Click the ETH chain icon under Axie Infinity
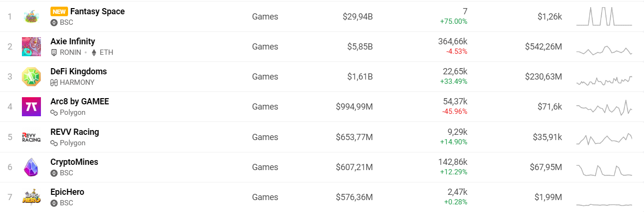Viewport: 644px width, 212px height. click(94, 52)
